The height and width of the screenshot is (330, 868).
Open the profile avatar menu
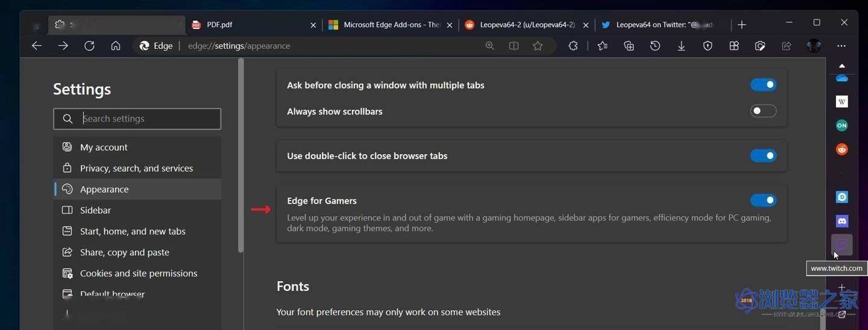pos(814,46)
